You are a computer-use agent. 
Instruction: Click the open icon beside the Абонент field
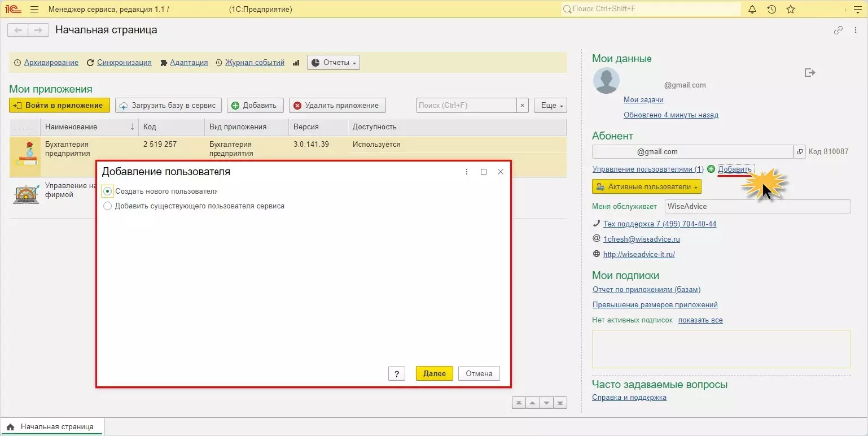point(800,152)
